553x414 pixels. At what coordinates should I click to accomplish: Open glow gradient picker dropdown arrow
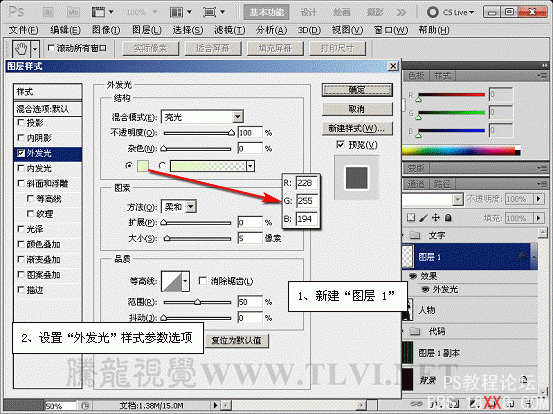250,166
